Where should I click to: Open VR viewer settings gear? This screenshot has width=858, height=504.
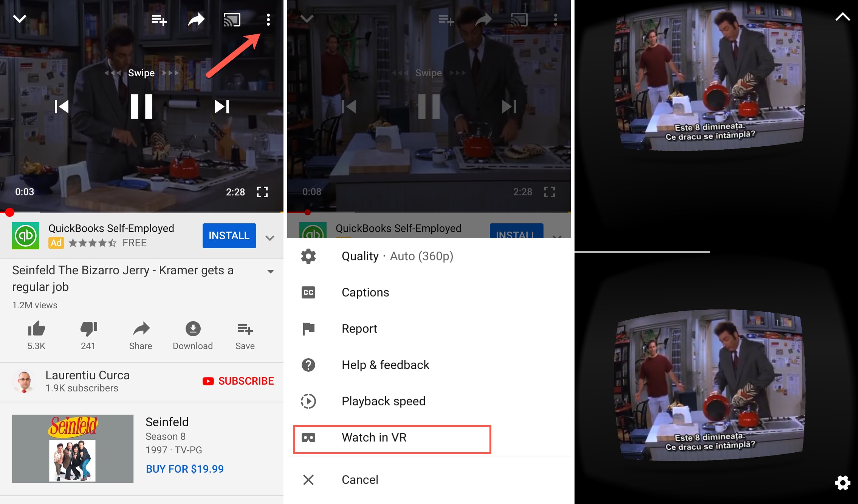[x=843, y=483]
